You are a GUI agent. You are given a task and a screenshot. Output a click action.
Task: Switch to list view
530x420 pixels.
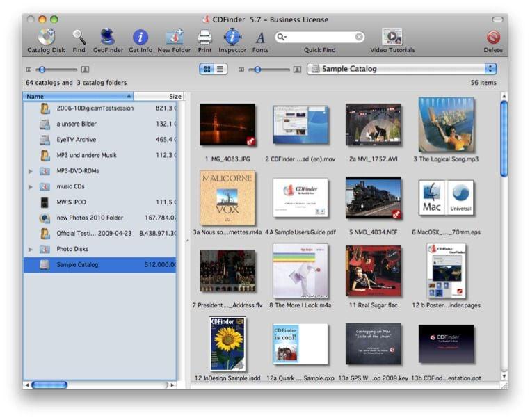click(220, 69)
